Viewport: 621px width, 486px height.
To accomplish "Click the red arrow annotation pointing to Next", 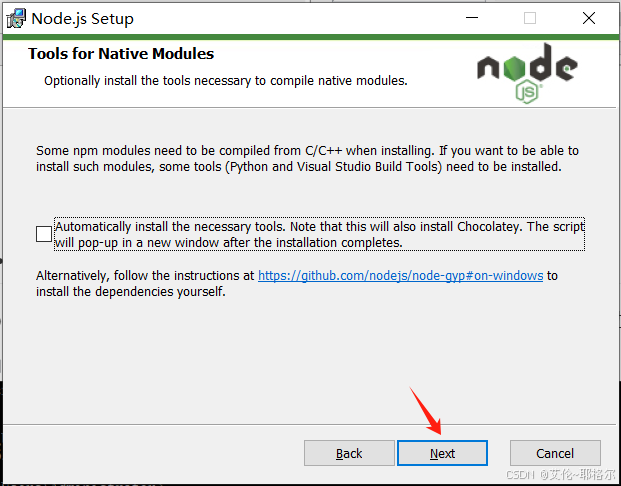I will click(423, 408).
